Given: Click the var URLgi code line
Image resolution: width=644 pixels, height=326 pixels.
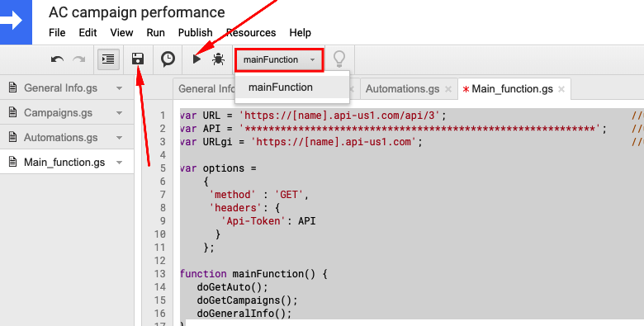Looking at the screenshot, I should pos(301,142).
